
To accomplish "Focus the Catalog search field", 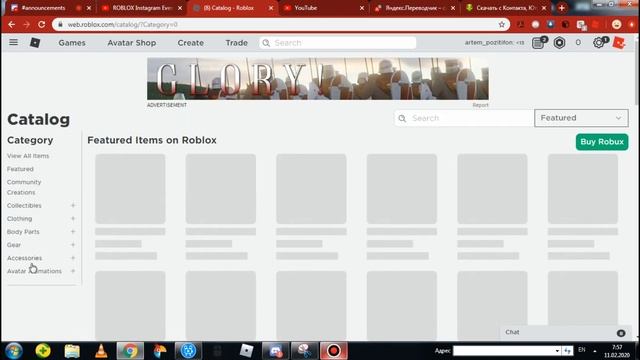I will coord(464,118).
